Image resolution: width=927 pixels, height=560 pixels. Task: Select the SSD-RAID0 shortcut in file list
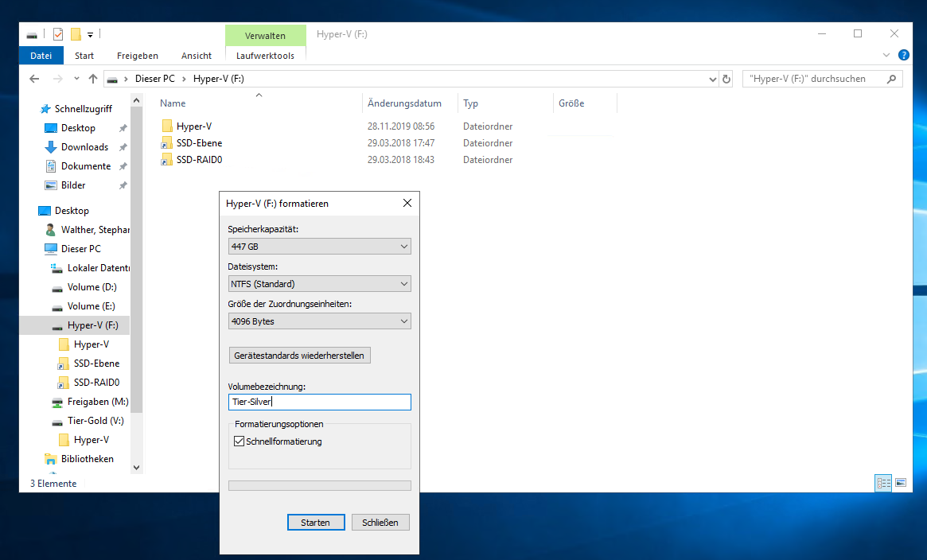coord(199,160)
